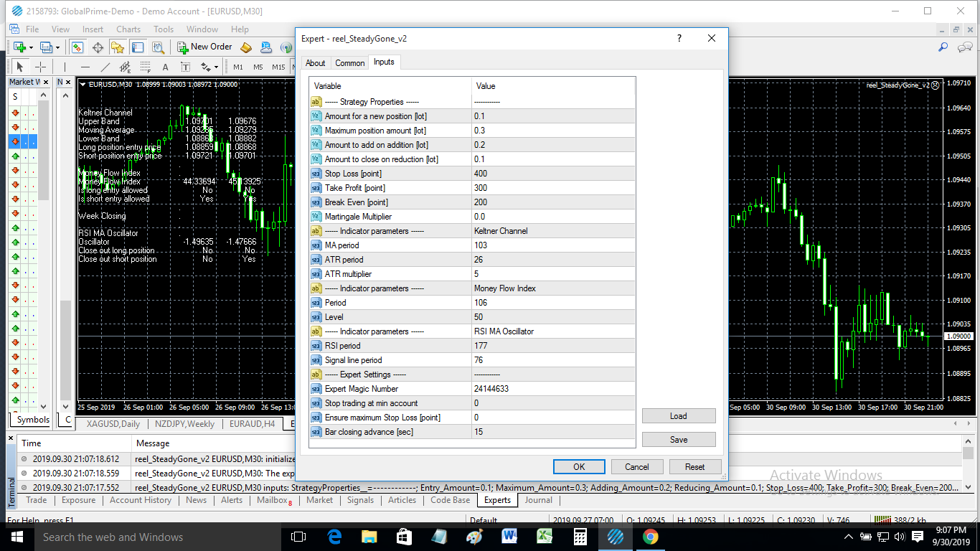The image size is (980, 551).
Task: Open MetaEditor via yellow book icon
Action: pyautogui.click(x=246, y=47)
